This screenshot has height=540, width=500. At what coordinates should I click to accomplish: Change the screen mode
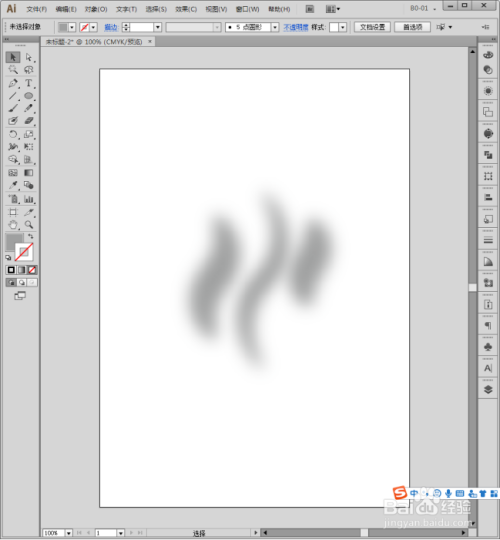pyautogui.click(x=20, y=296)
